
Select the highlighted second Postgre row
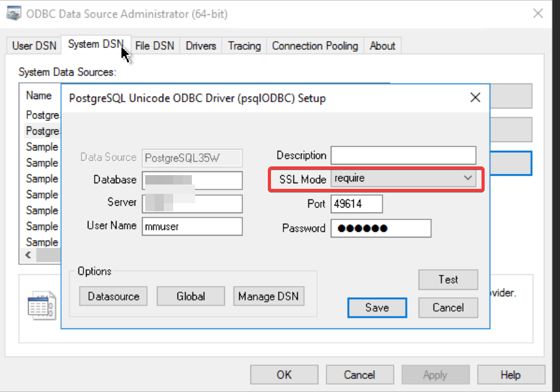coord(42,131)
